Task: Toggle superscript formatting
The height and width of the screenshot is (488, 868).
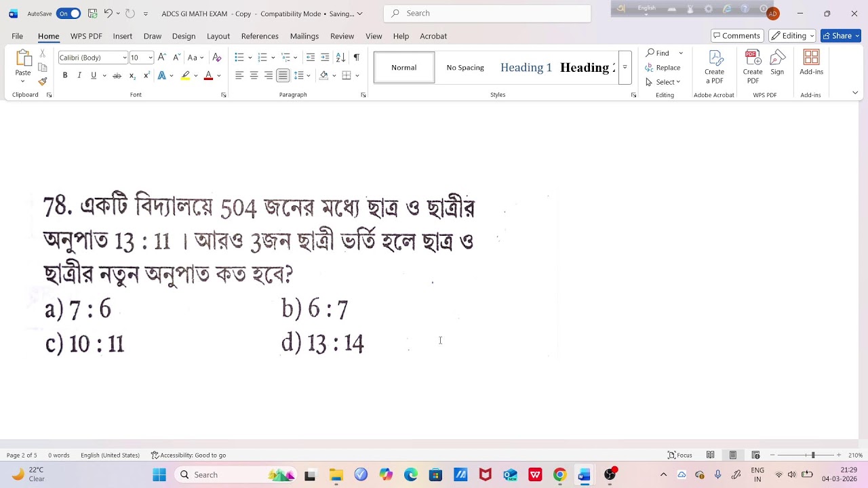Action: (146, 75)
